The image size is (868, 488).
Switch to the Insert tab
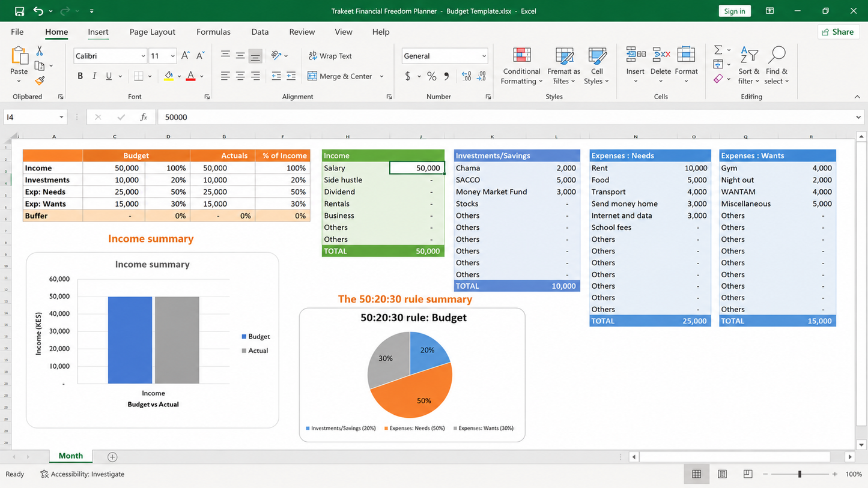tap(98, 32)
